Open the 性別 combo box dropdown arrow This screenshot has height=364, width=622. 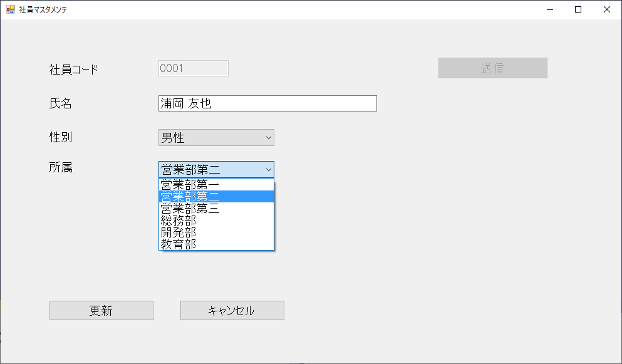[268, 137]
